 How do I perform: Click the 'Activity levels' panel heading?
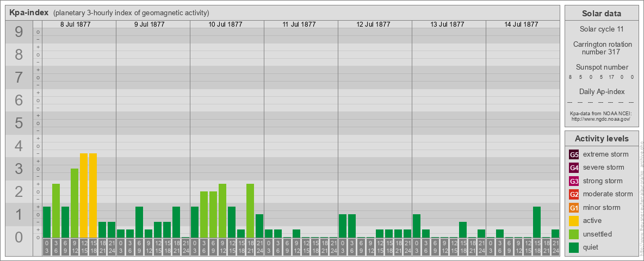tap(602, 139)
